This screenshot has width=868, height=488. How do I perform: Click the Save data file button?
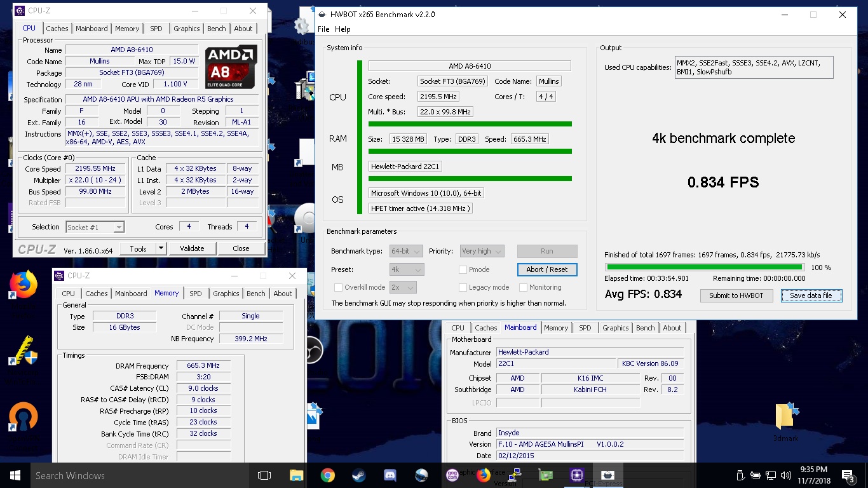tap(811, 295)
